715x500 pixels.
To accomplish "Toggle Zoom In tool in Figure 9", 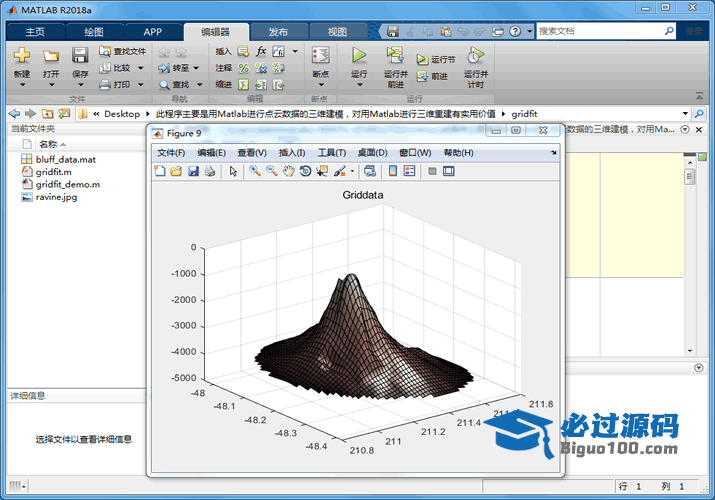I will point(255,171).
